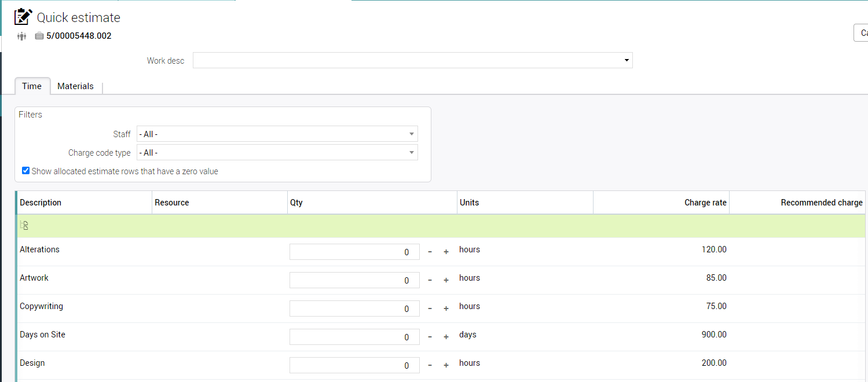Click the partially visible button at top right
Screen dimensions: 868x382
tap(861, 33)
